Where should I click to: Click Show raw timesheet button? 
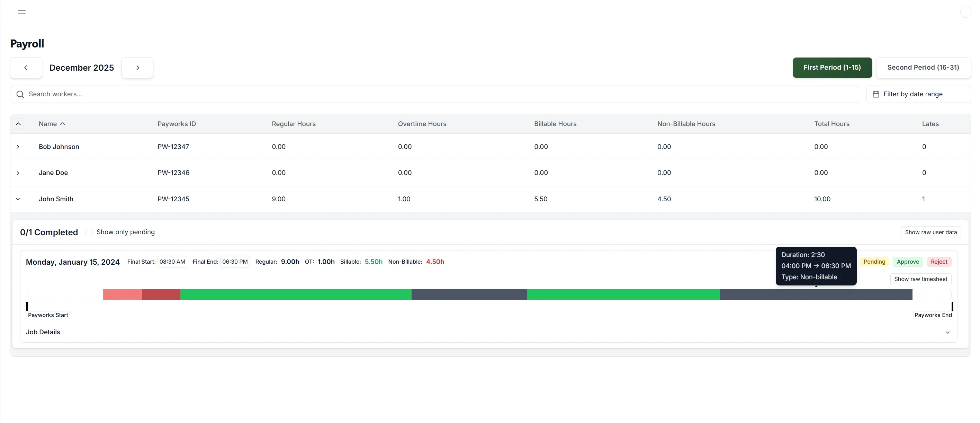pyautogui.click(x=920, y=279)
